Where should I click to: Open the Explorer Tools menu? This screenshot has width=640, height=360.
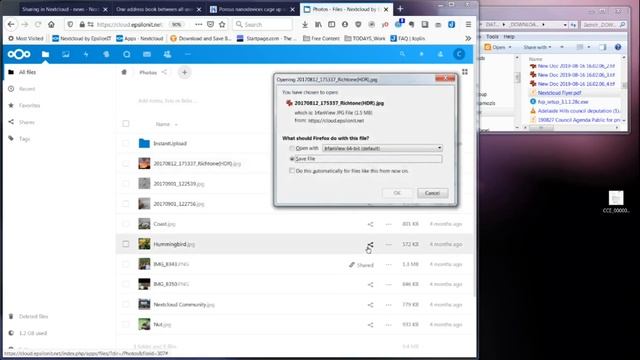point(492,37)
